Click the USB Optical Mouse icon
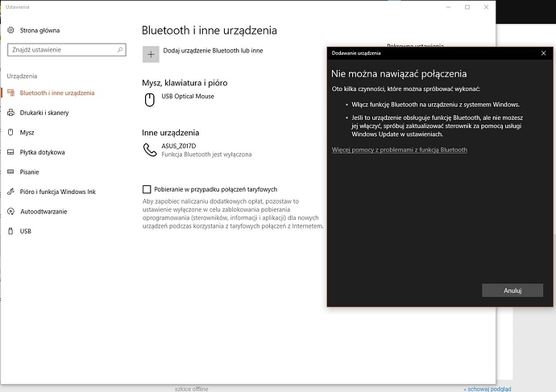 [x=150, y=101]
